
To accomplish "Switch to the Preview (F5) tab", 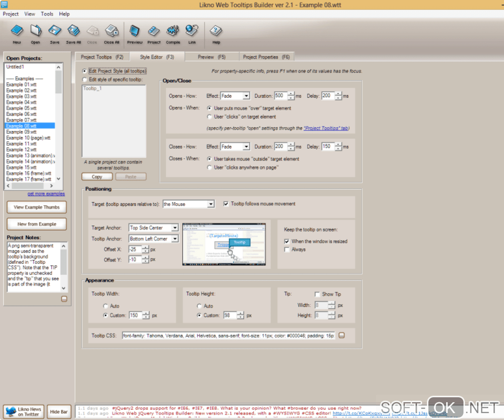I will point(212,57).
